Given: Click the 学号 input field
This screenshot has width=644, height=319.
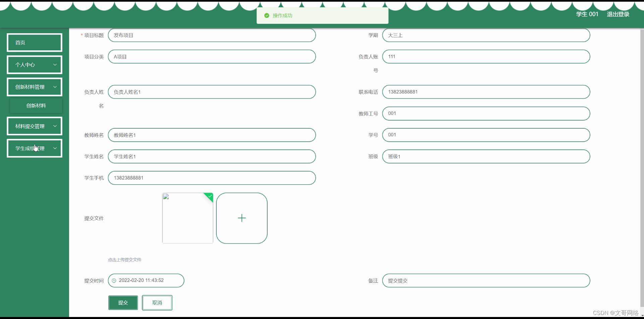Looking at the screenshot, I should (486, 135).
